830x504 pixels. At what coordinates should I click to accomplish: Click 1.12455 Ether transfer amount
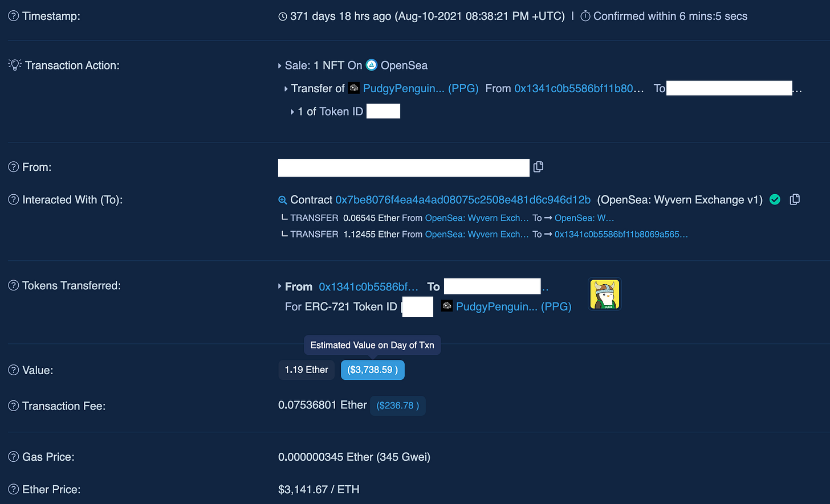(371, 234)
